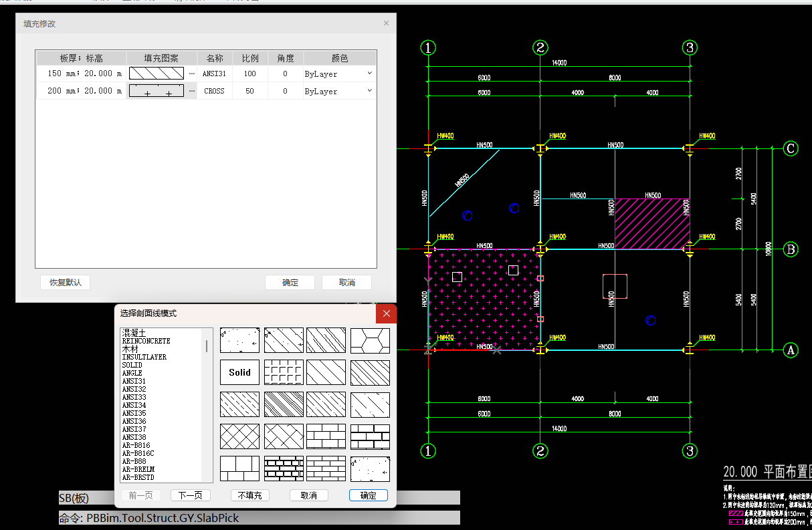Click the scale value 100 in the ANSI31 row

coord(249,74)
